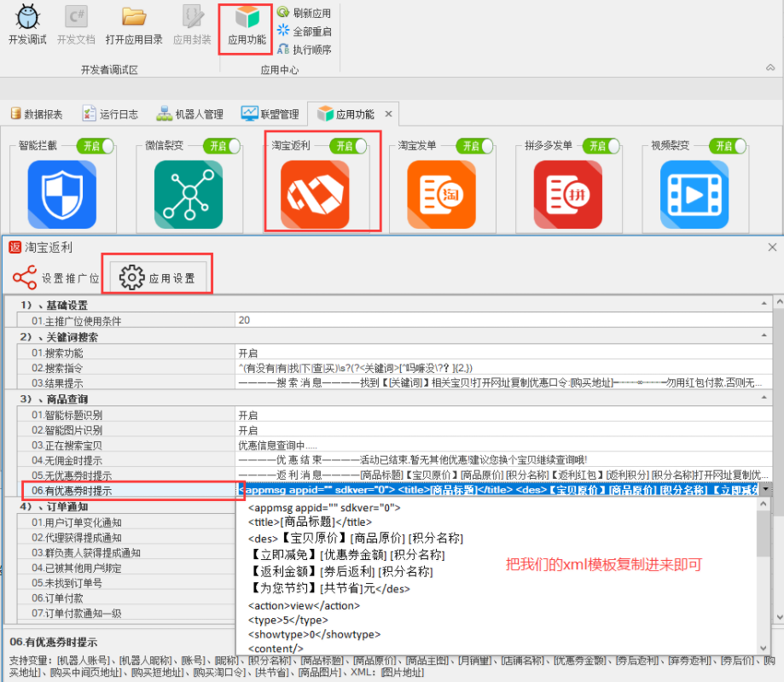784x682 pixels.
Task: Select the 06.有优惠券时提示 row
Action: [x=394, y=490]
